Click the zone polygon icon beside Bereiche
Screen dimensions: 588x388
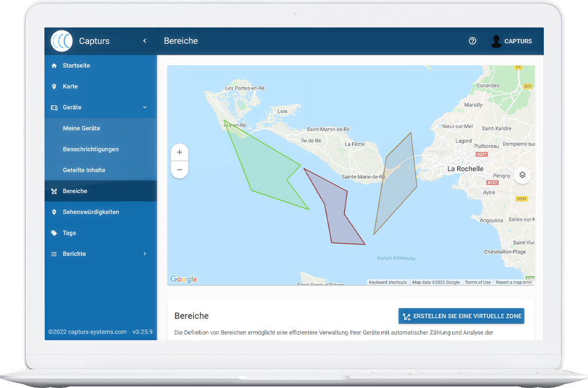tap(54, 191)
